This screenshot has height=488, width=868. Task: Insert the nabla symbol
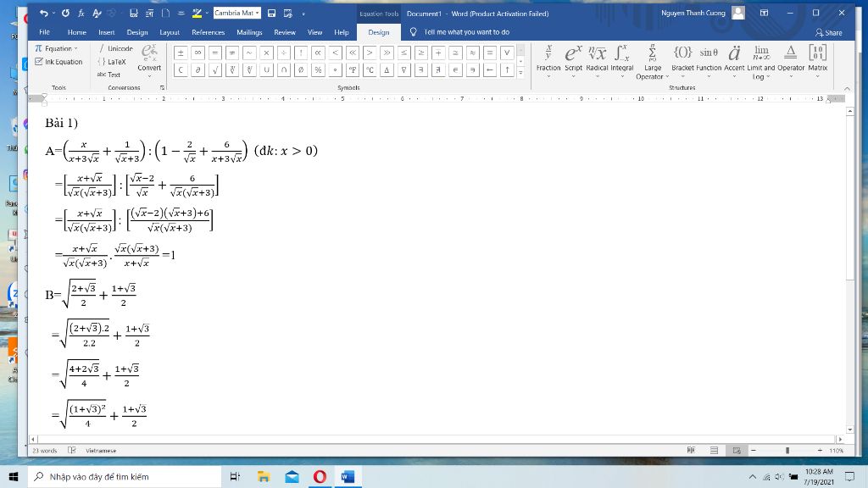pos(403,69)
